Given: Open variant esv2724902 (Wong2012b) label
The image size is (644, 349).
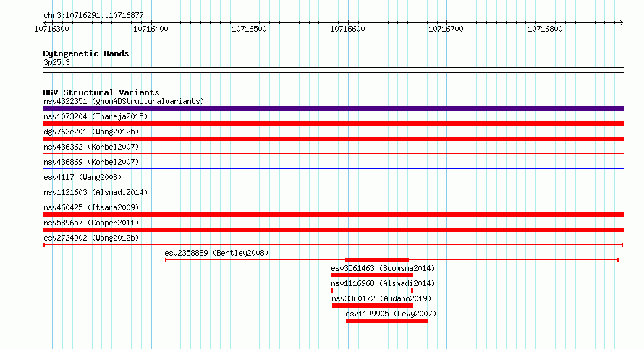Looking at the screenshot, I should tap(91, 238).
